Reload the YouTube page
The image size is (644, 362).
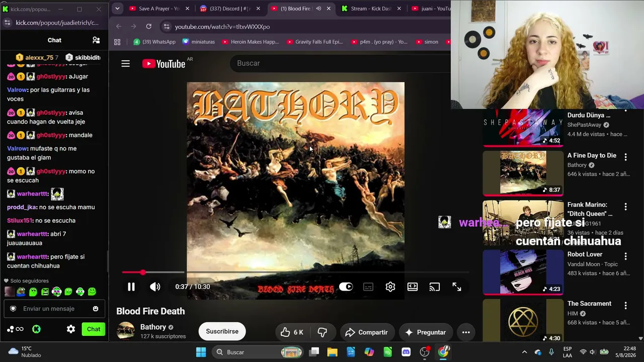149,27
